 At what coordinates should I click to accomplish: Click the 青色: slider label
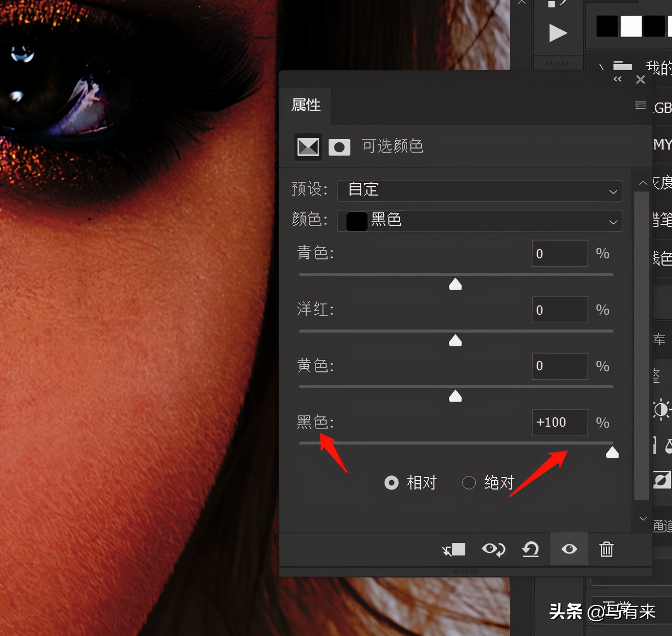(x=316, y=253)
